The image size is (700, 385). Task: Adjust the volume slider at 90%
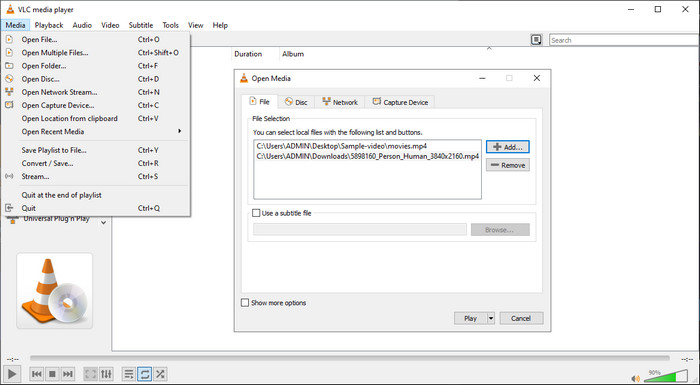[x=665, y=376]
